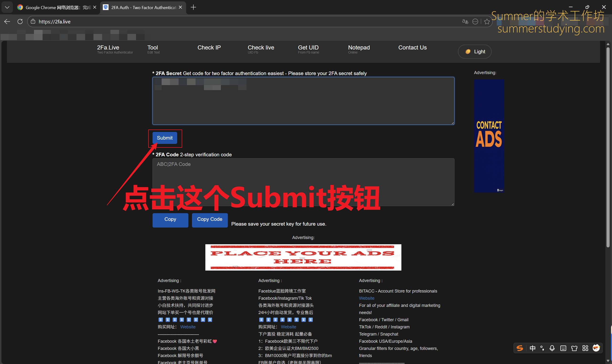The height and width of the screenshot is (364, 612).
Task: Toggle Chinese input mode indicator
Action: pyautogui.click(x=532, y=348)
